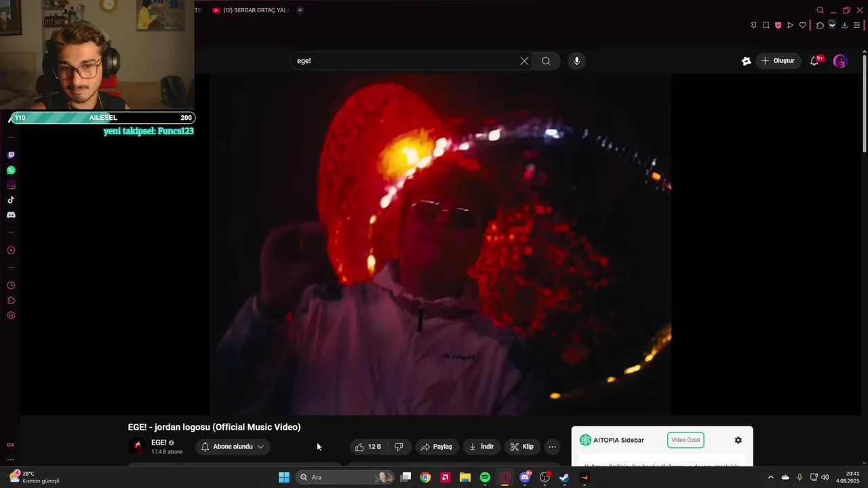Open Steam from the taskbar

pyautogui.click(x=564, y=477)
